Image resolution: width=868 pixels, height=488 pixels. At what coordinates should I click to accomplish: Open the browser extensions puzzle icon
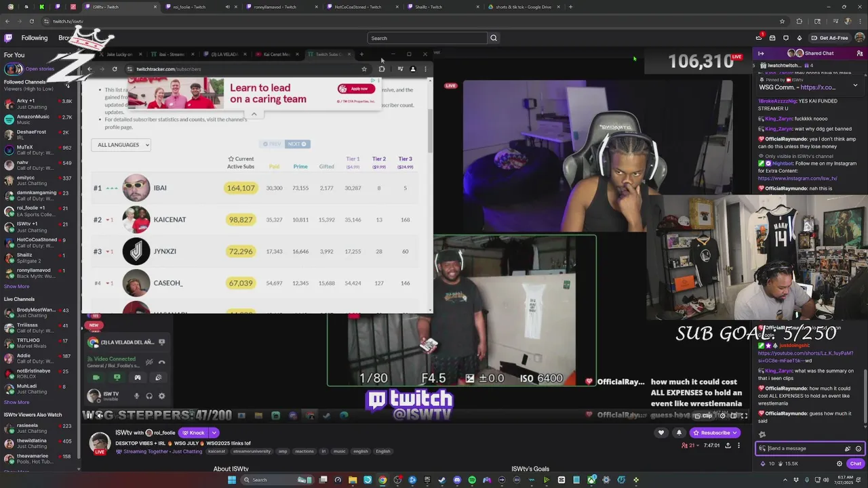pos(799,21)
